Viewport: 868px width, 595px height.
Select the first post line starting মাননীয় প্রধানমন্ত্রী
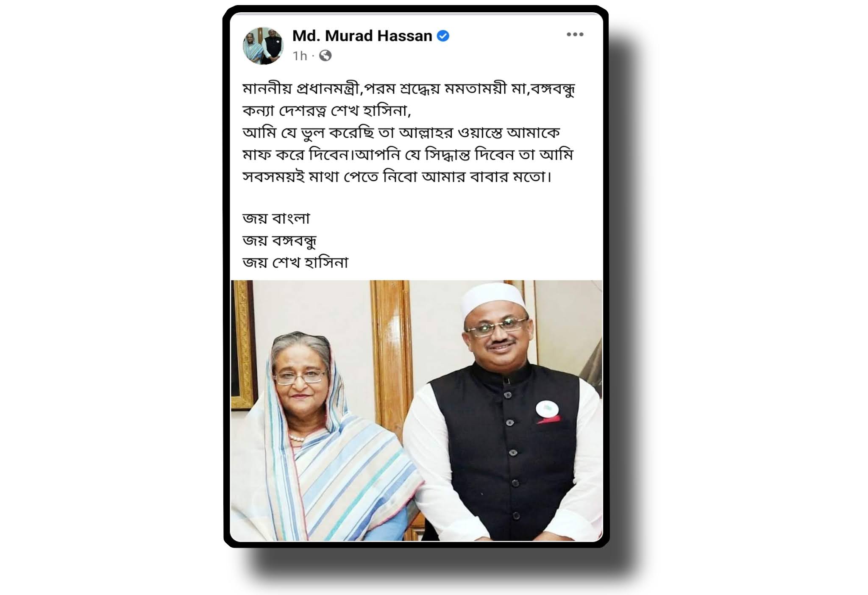coord(409,89)
